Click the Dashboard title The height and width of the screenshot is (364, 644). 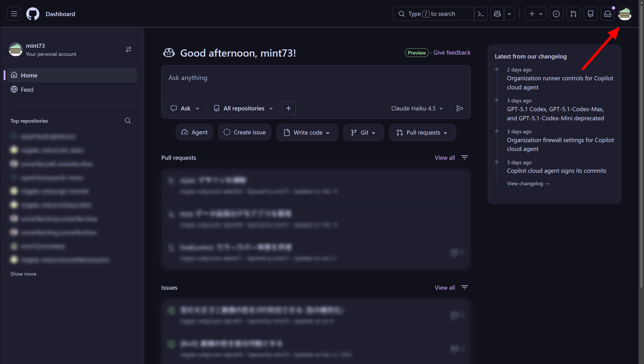[x=60, y=14]
